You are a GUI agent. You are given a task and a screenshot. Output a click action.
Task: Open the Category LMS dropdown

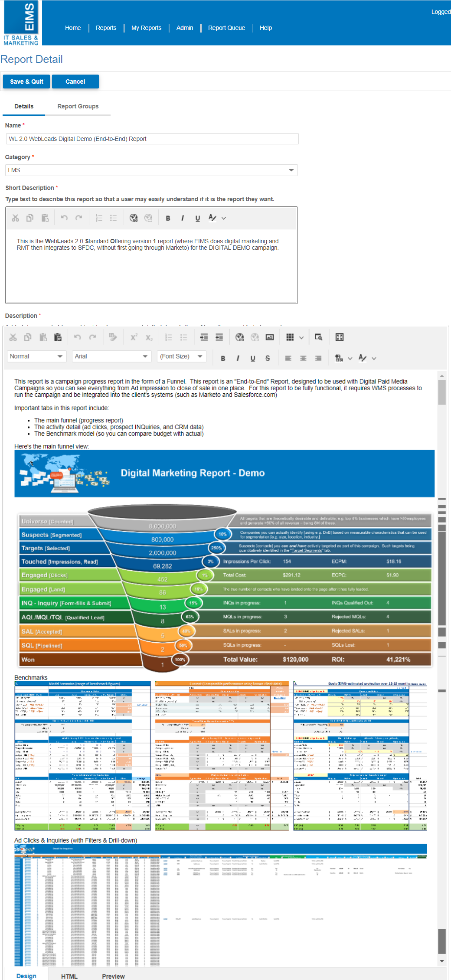click(151, 170)
